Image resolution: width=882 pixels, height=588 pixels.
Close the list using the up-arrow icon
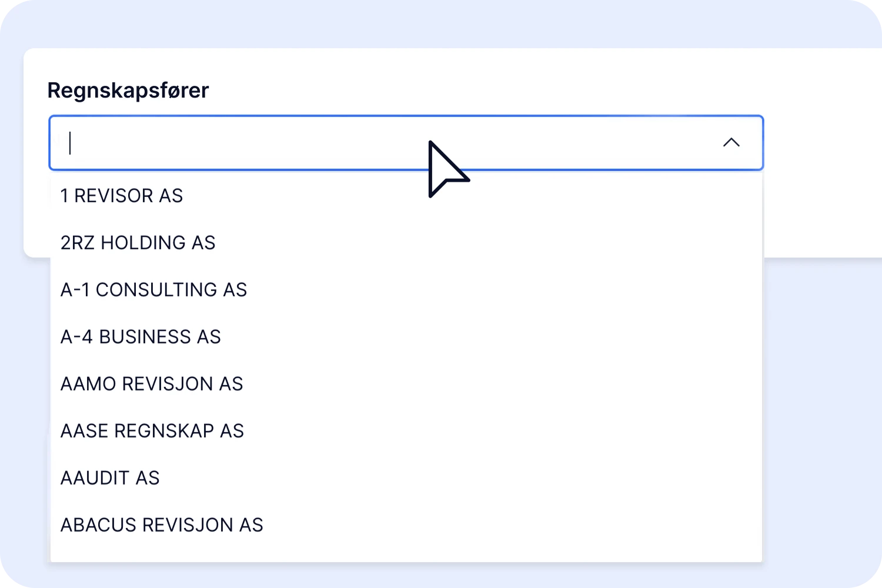[x=731, y=143]
